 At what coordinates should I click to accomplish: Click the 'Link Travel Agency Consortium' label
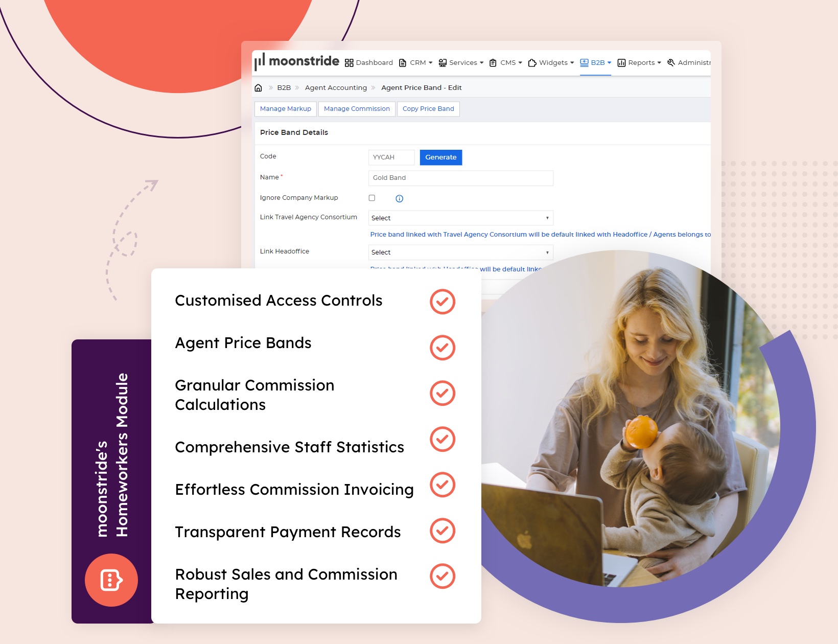pos(309,217)
